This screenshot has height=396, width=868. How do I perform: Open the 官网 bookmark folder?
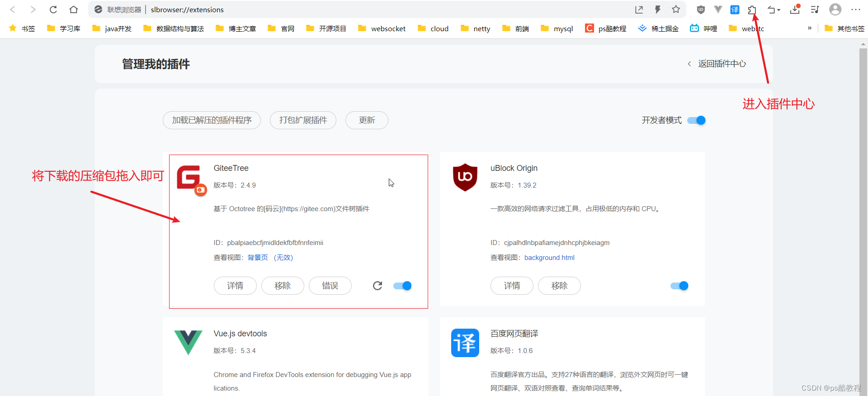coord(281,28)
